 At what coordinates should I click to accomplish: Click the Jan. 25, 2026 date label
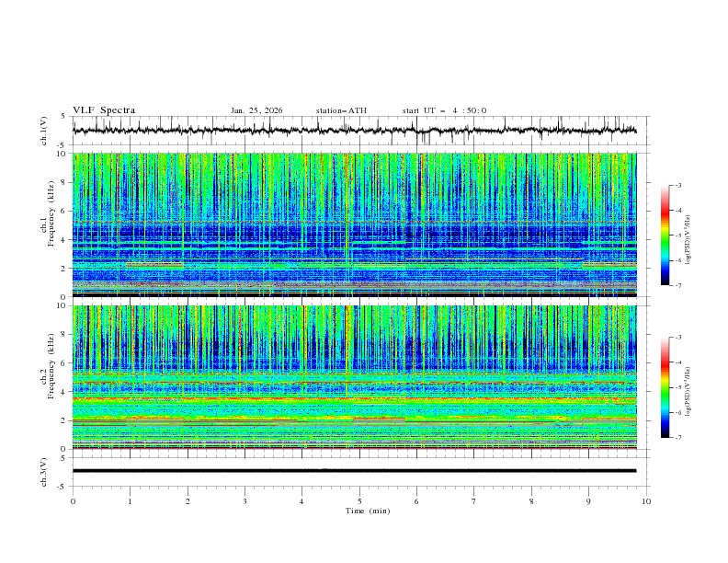256,110
